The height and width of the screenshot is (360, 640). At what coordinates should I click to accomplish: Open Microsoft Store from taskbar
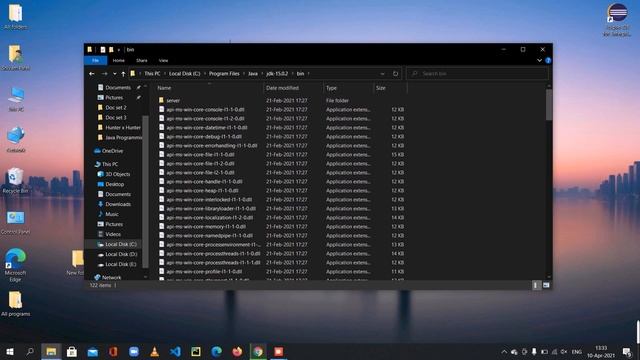click(72, 352)
